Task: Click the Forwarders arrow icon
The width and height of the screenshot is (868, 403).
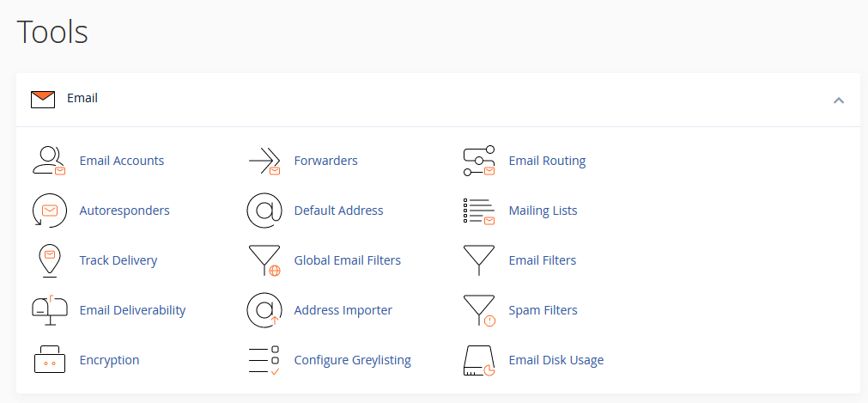Action: point(264,161)
